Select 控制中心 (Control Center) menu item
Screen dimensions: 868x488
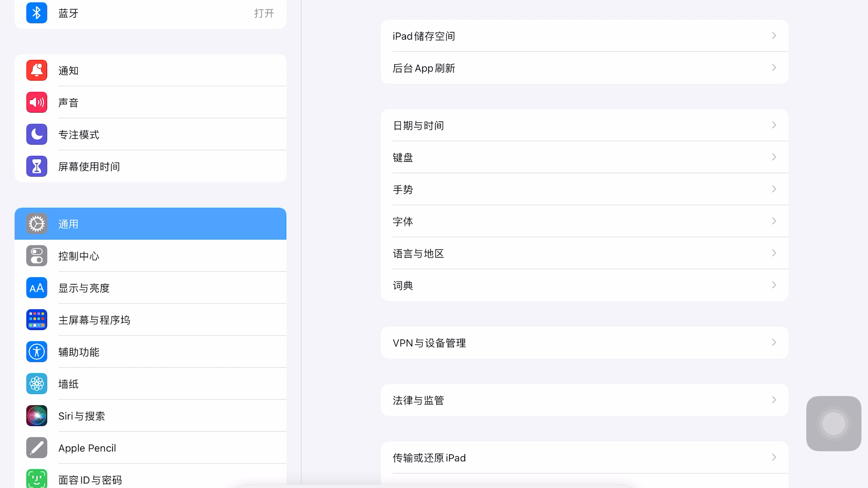coord(150,256)
